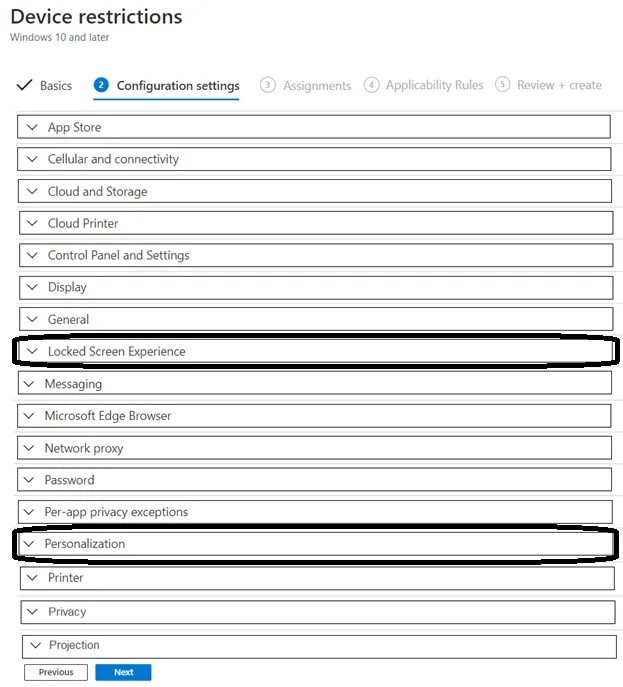Click the Network proxy chevron icon
The width and height of the screenshot is (623, 687).
pos(29,448)
